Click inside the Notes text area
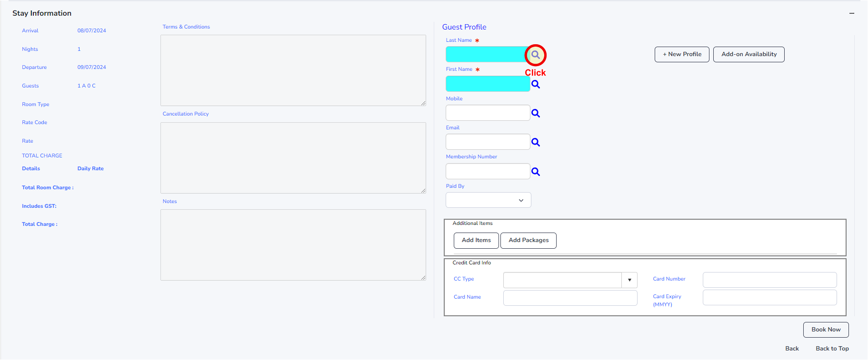The width and height of the screenshot is (868, 360). pyautogui.click(x=293, y=245)
